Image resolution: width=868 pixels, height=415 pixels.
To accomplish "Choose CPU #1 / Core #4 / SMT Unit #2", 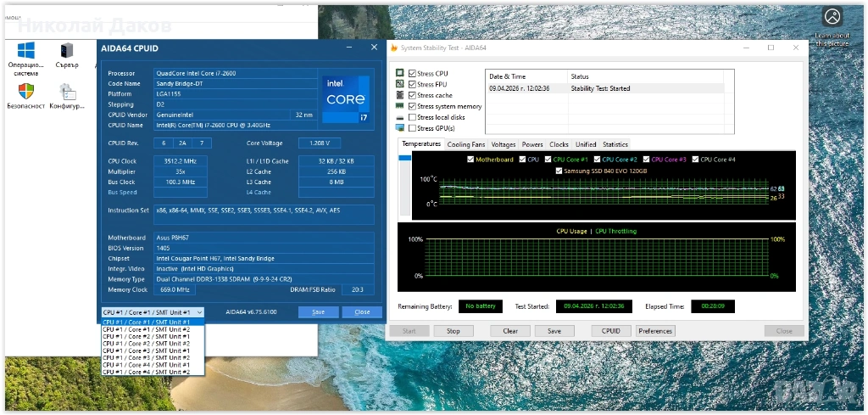I will point(146,372).
